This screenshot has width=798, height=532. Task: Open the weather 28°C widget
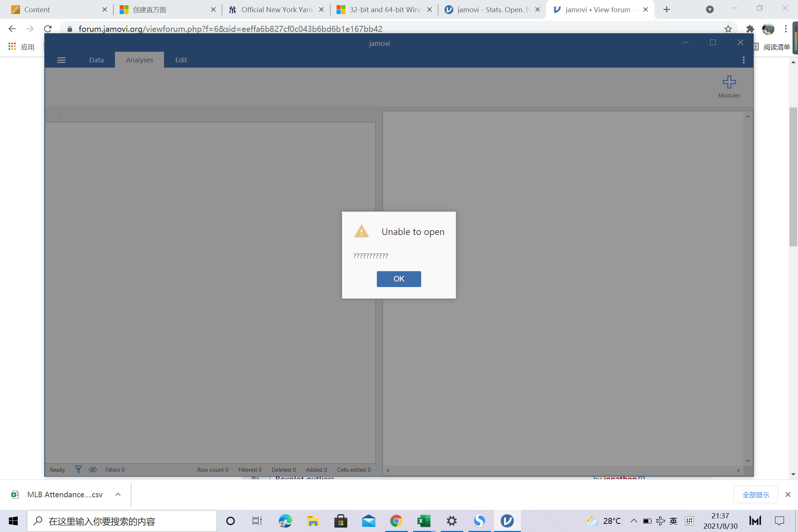[x=604, y=521]
